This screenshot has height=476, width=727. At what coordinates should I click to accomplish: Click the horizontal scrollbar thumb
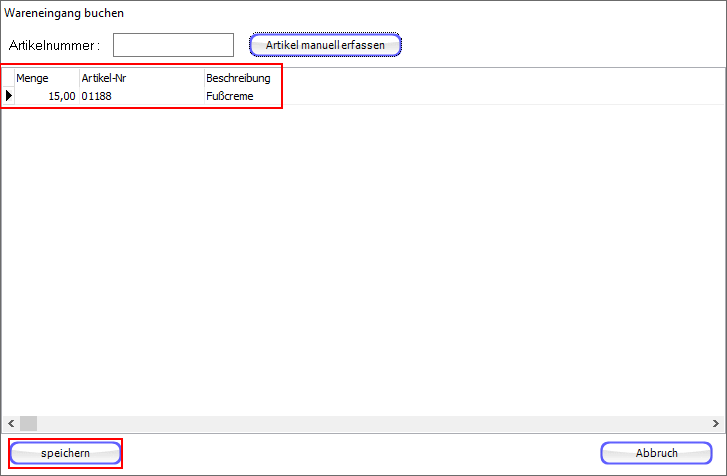[x=28, y=423]
